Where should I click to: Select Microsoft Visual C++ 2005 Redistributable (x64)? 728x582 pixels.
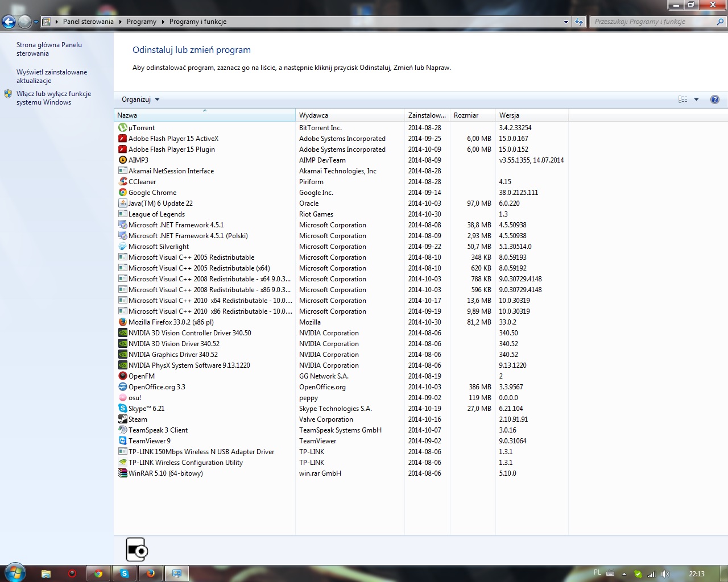[341, 268]
